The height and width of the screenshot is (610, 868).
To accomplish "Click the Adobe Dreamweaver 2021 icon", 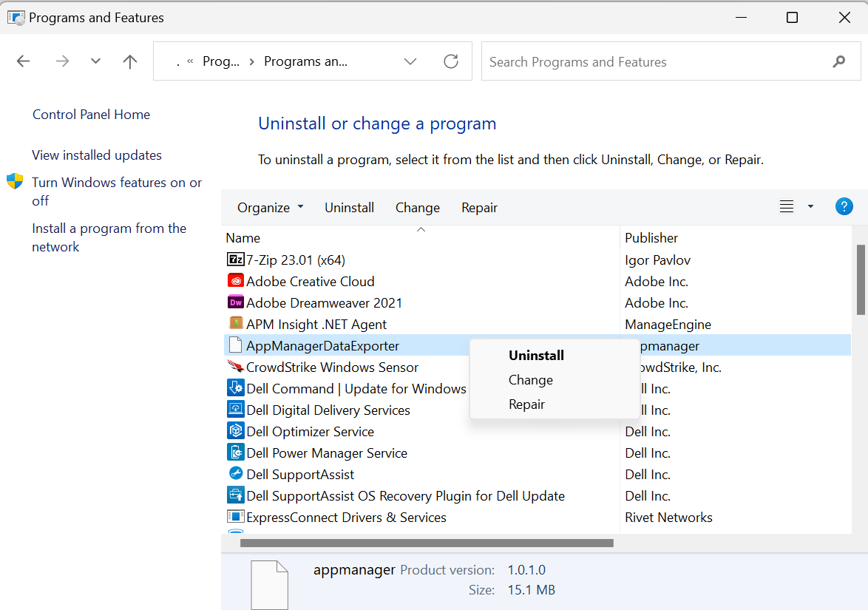I will tap(236, 302).
